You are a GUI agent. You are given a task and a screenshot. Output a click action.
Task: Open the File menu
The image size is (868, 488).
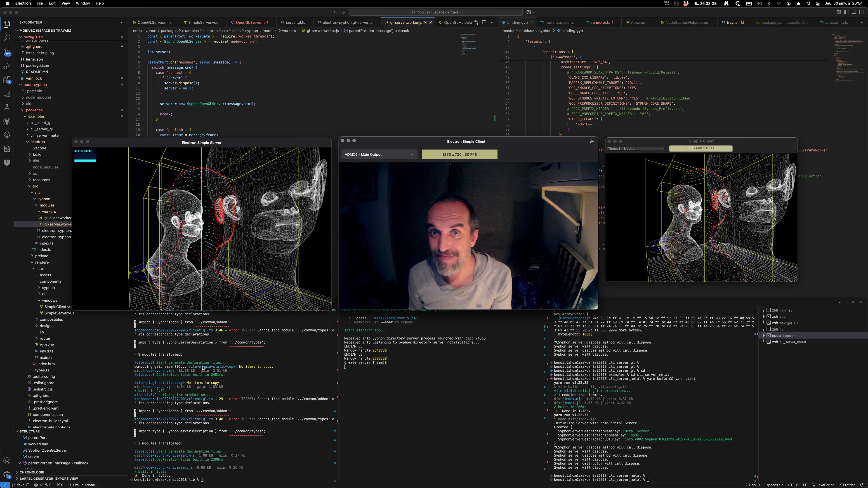(39, 3)
